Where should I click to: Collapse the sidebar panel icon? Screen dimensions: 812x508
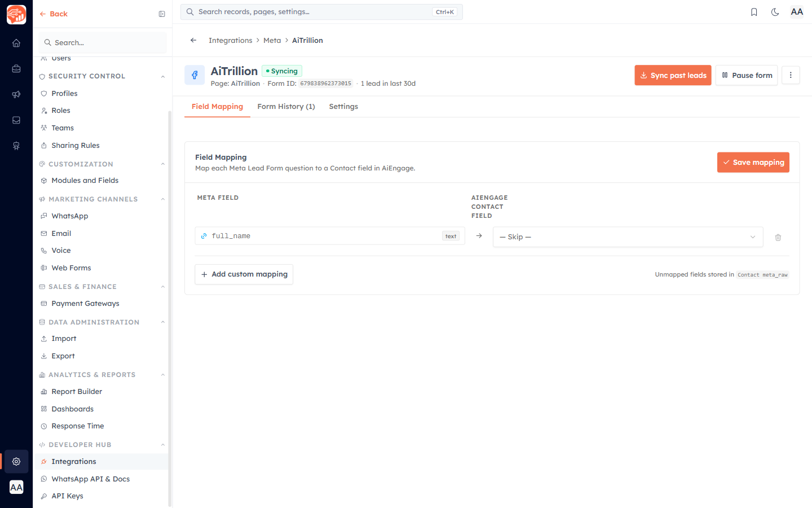(162, 14)
